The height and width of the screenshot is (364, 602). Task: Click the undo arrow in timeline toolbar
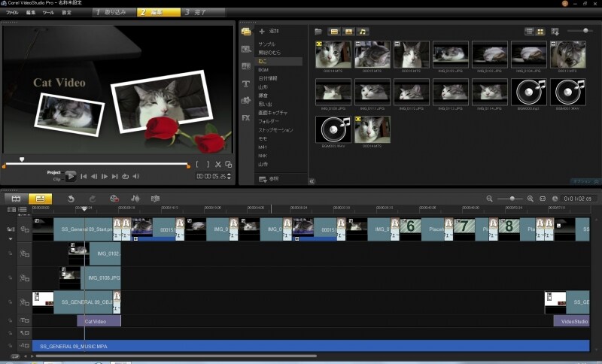[71, 199]
